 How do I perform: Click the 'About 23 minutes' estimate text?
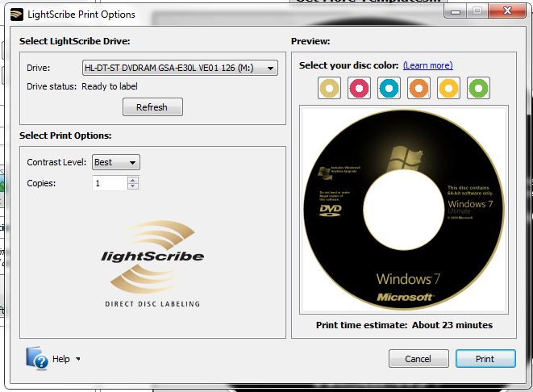point(452,325)
